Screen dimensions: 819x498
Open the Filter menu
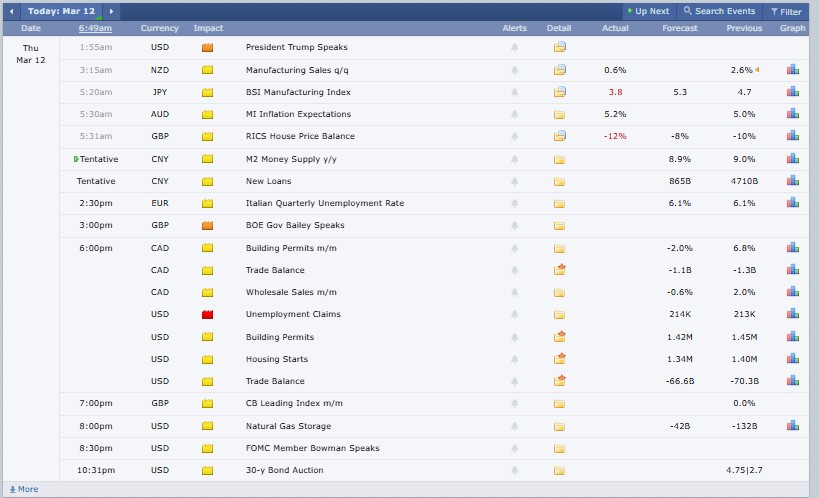tap(785, 11)
